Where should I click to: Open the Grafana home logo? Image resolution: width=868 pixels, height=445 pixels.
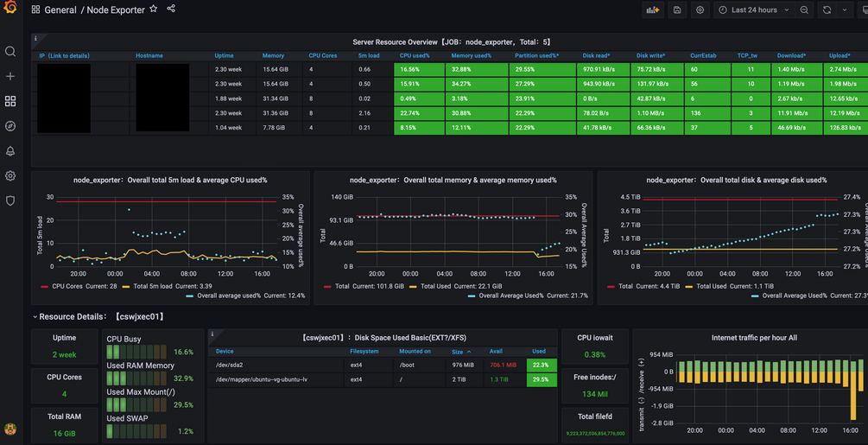tap(10, 9)
